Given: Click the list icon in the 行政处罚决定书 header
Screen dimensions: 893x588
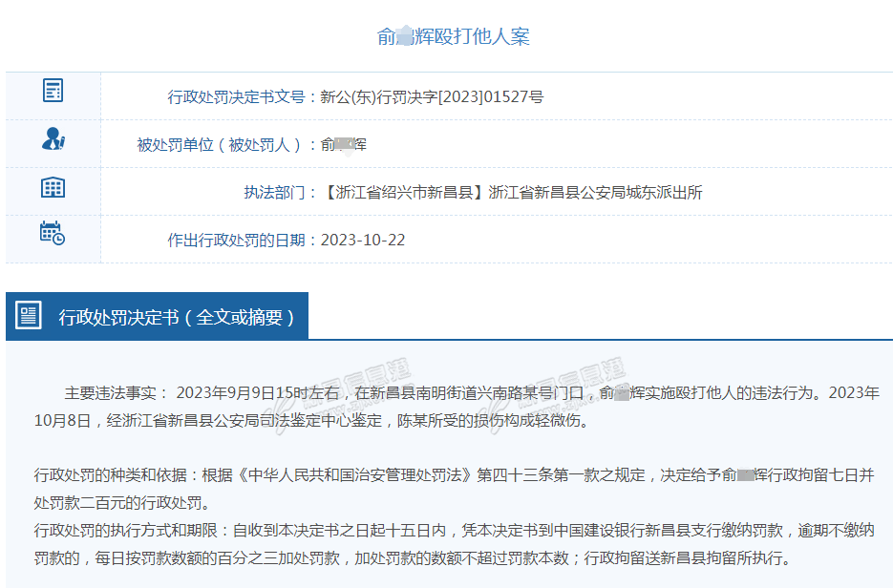Looking at the screenshot, I should tap(29, 316).
